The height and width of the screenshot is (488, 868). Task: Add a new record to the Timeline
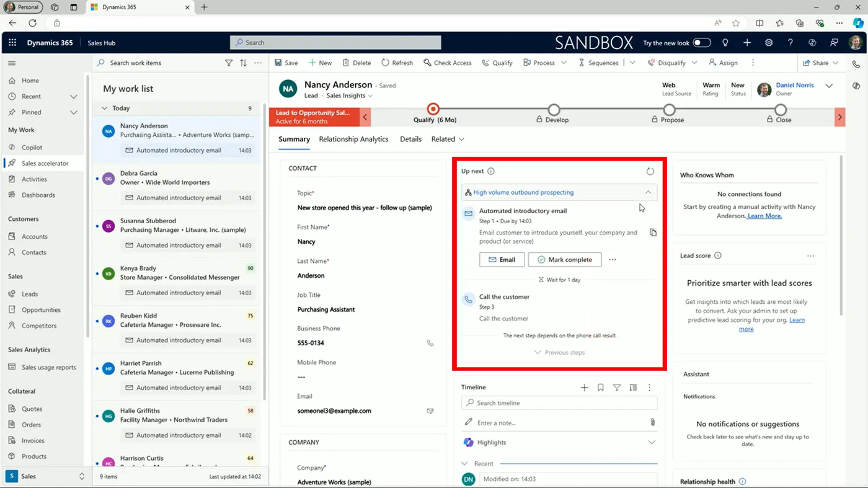tap(584, 387)
